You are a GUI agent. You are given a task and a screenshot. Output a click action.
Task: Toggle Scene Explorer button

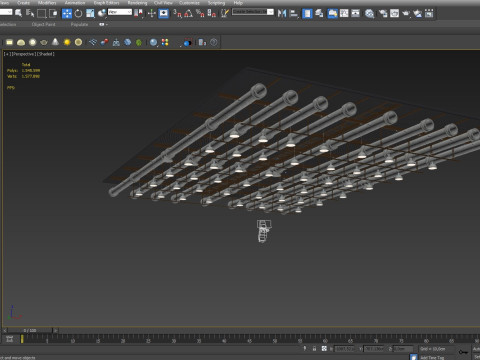(x=307, y=13)
